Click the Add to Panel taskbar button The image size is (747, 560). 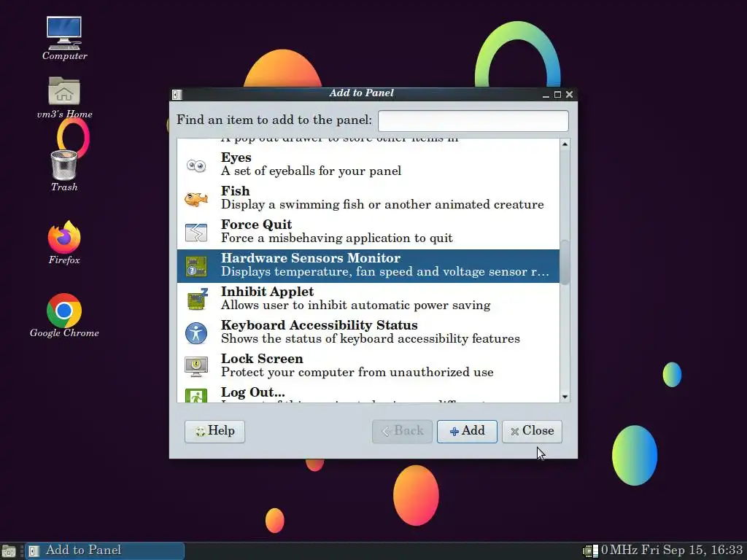[104, 551]
